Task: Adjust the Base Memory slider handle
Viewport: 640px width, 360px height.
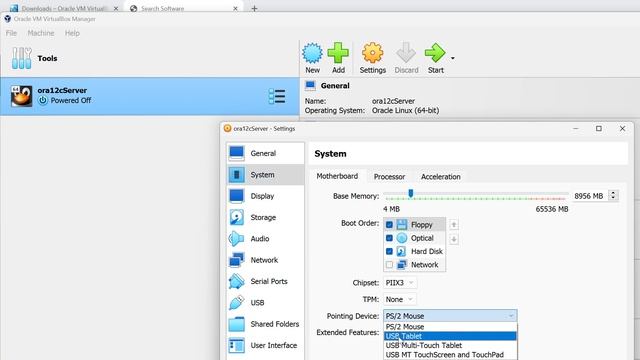Action: (411, 193)
